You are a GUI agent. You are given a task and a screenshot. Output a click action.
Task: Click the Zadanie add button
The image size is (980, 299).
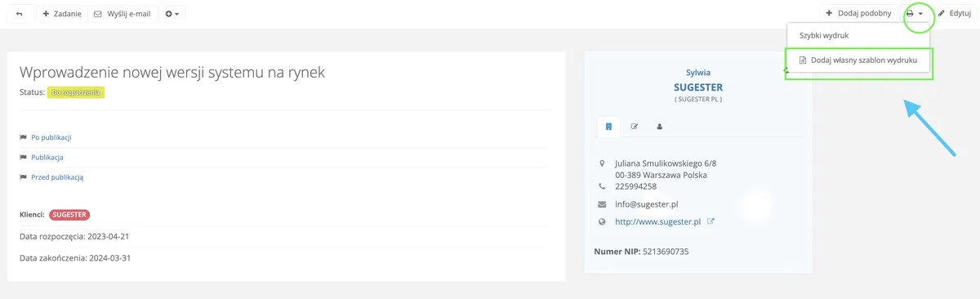(x=61, y=14)
